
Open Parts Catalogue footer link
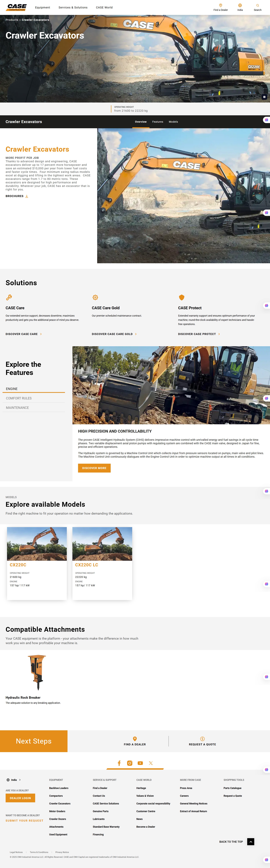(232, 788)
